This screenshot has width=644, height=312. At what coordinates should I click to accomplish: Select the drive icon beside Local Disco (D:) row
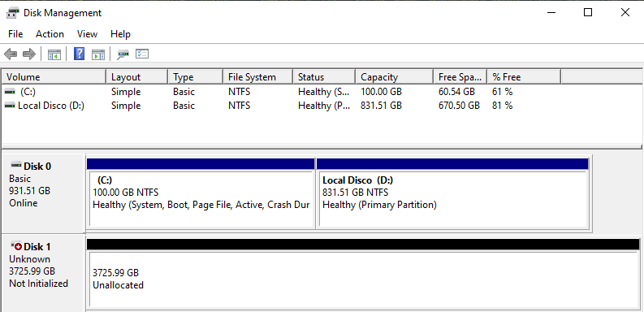point(10,106)
